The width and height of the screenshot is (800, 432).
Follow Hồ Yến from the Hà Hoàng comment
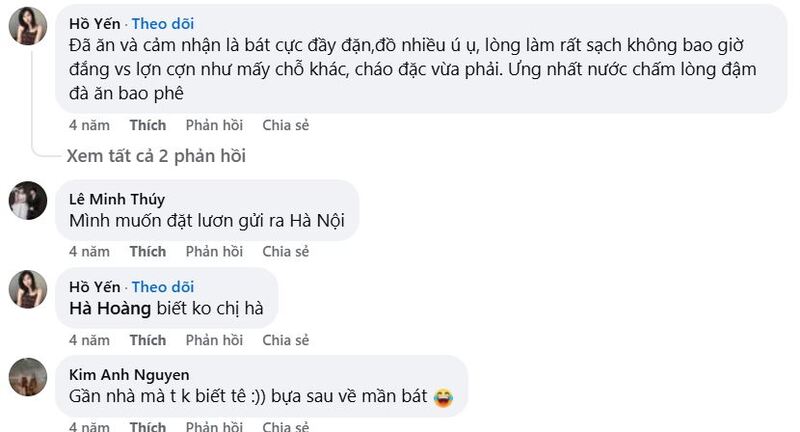tap(163, 287)
